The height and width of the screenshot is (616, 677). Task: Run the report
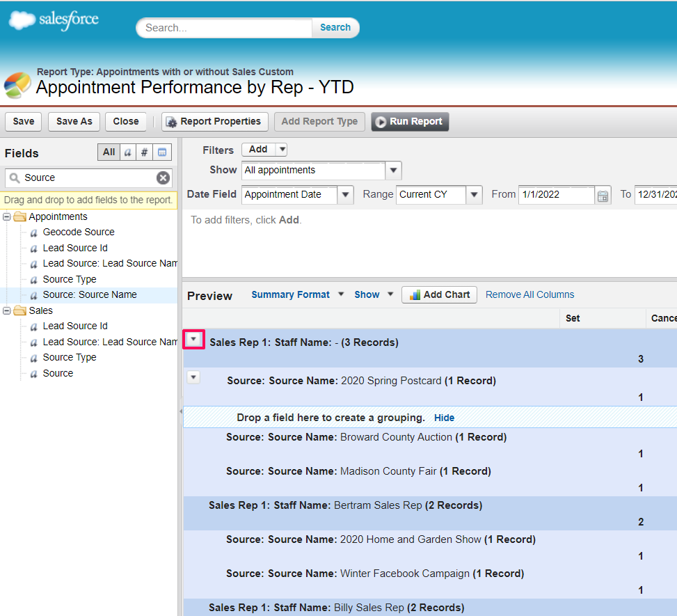pos(410,122)
